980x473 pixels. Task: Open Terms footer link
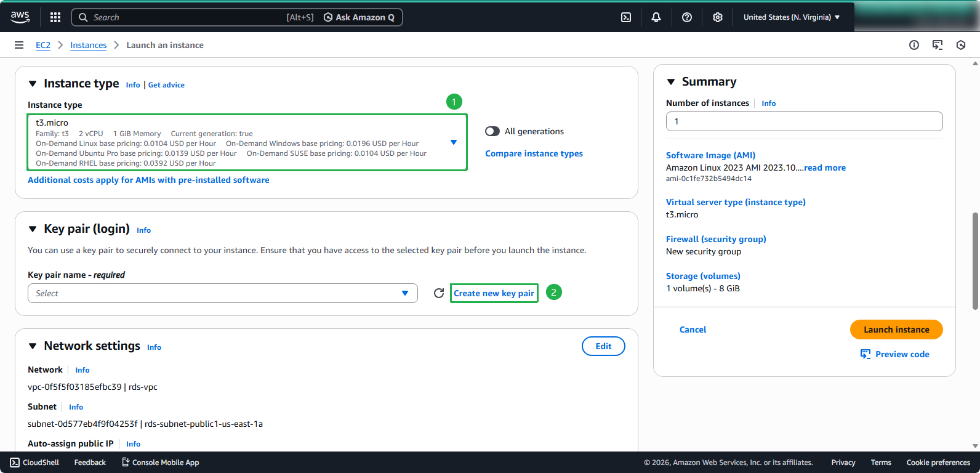[x=881, y=463]
